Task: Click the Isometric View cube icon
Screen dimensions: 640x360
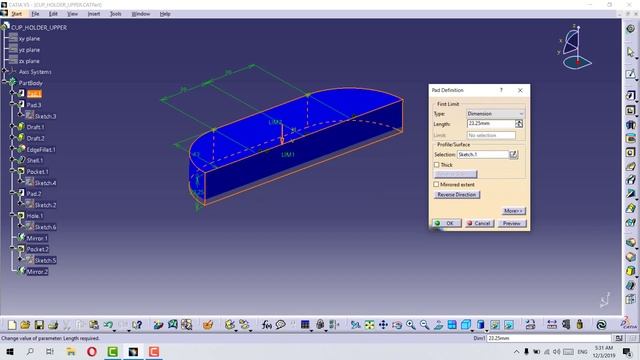Action: (466, 325)
